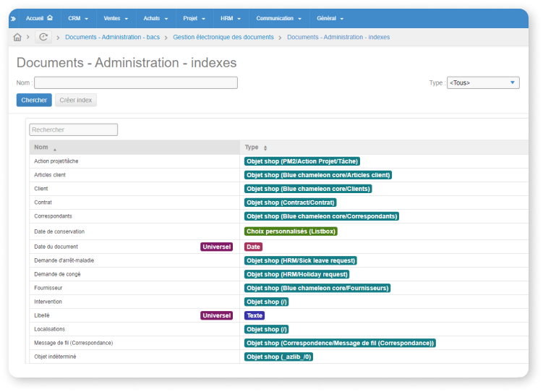Click Objet shop (Blue chameleon core/Clients) badge
543x392 pixels.
(x=308, y=189)
